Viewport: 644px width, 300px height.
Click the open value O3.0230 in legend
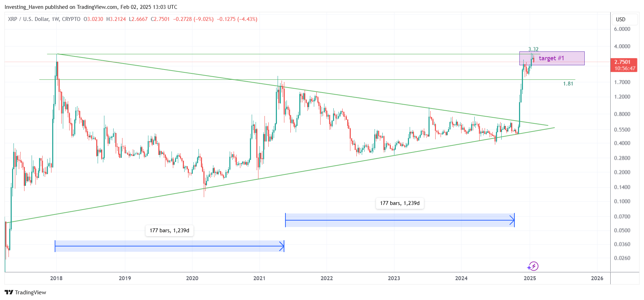click(x=93, y=19)
